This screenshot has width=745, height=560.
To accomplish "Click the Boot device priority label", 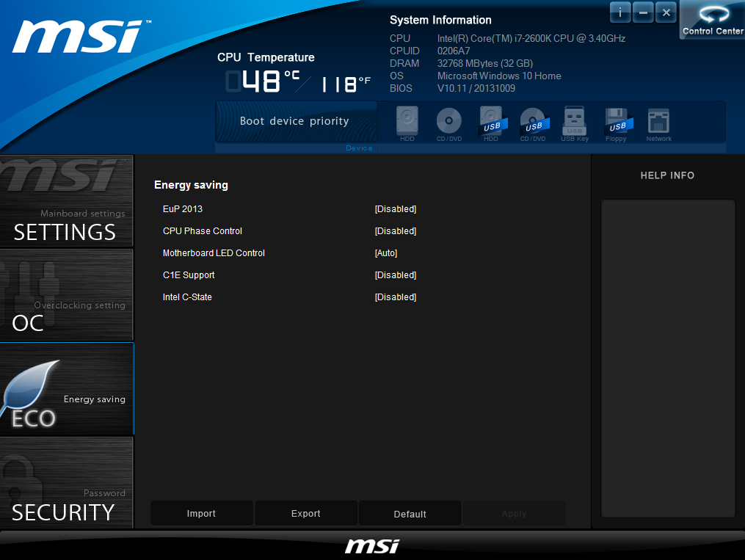I will point(294,121).
